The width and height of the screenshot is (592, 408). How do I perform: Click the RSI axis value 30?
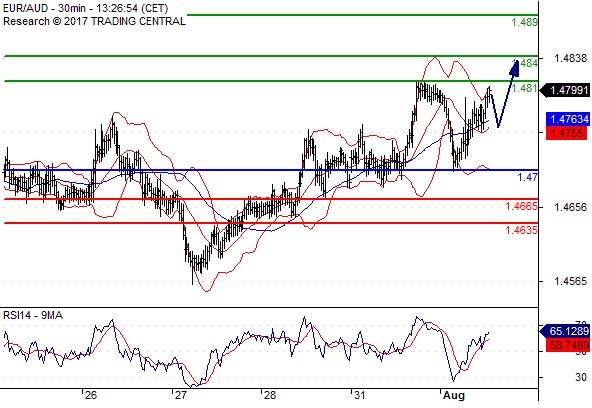coord(581,377)
